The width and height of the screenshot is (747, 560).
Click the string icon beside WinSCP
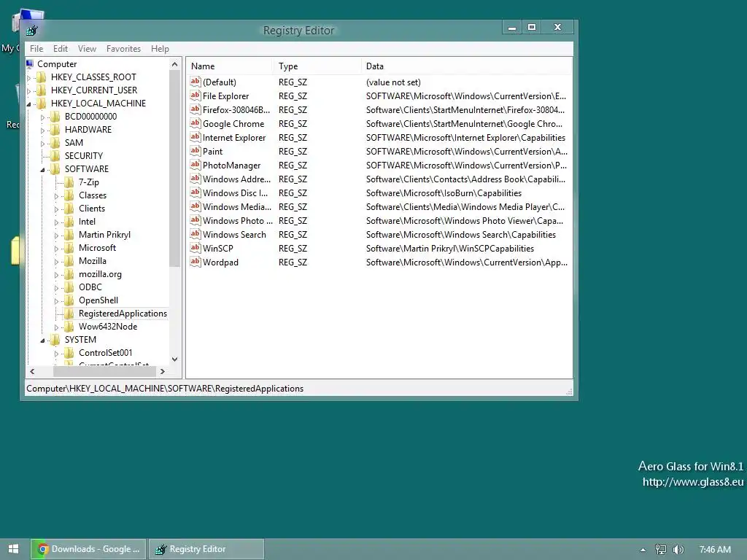tap(196, 248)
